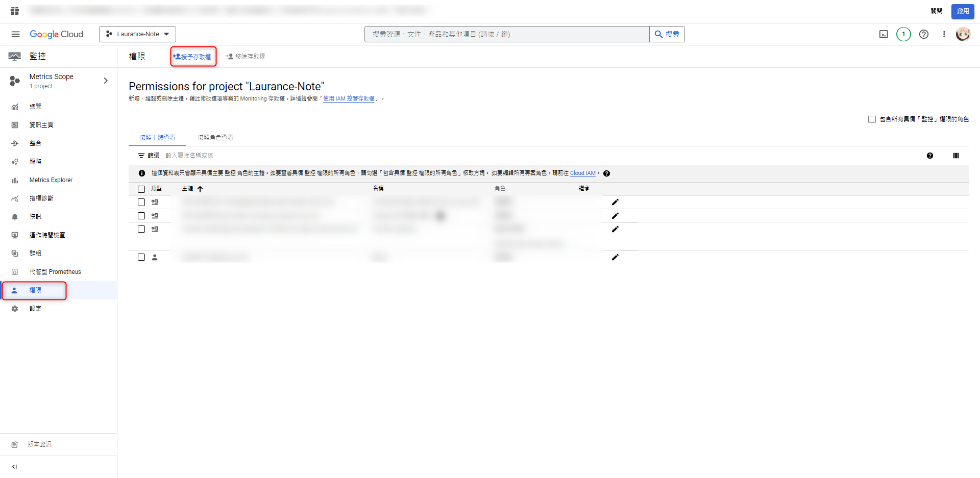Click the 監控 Monitoring product icon
This screenshot has height=478, width=980.
pyautogui.click(x=14, y=56)
